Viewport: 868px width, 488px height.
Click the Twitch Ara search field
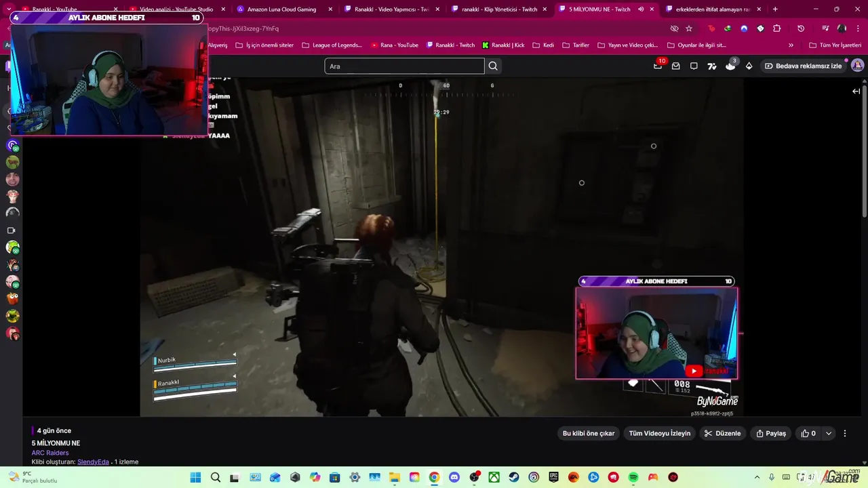click(x=404, y=66)
